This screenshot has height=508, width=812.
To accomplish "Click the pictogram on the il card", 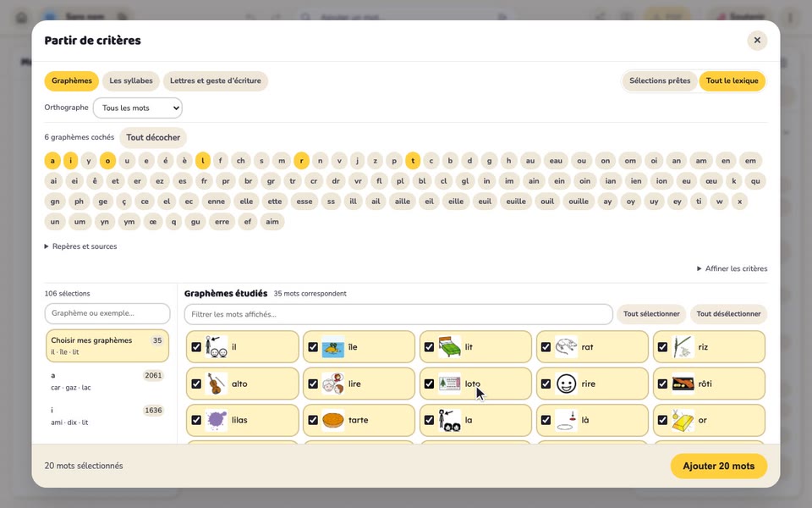I will tap(217, 347).
